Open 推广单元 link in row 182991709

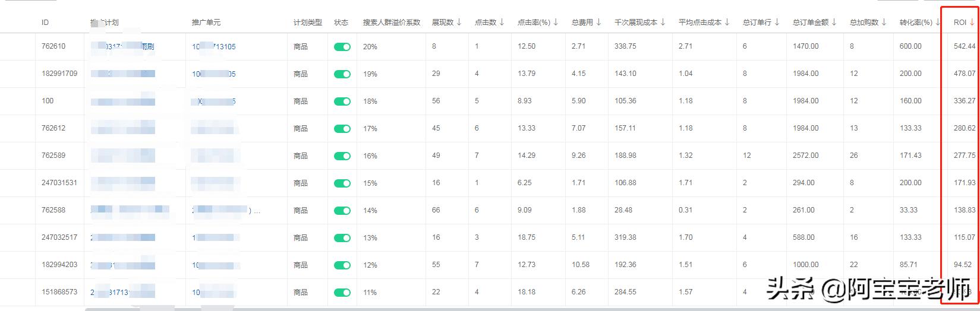point(214,74)
